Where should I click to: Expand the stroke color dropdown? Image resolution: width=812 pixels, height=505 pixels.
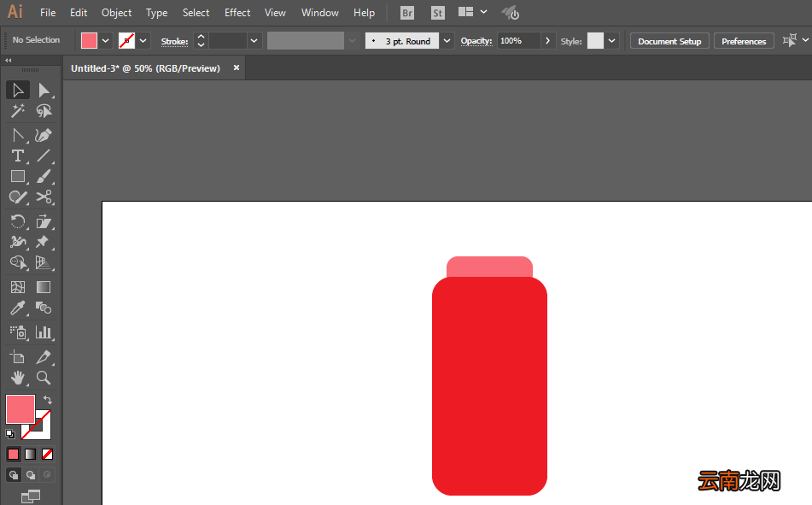[x=143, y=40]
